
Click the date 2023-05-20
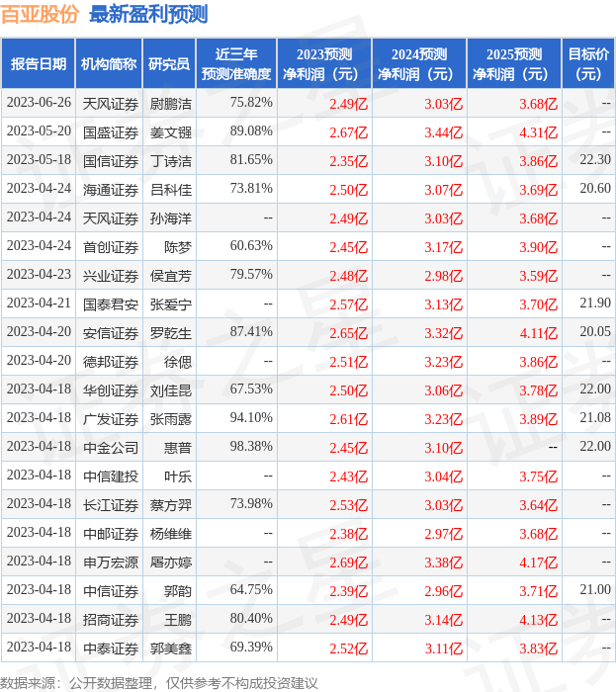(39, 131)
